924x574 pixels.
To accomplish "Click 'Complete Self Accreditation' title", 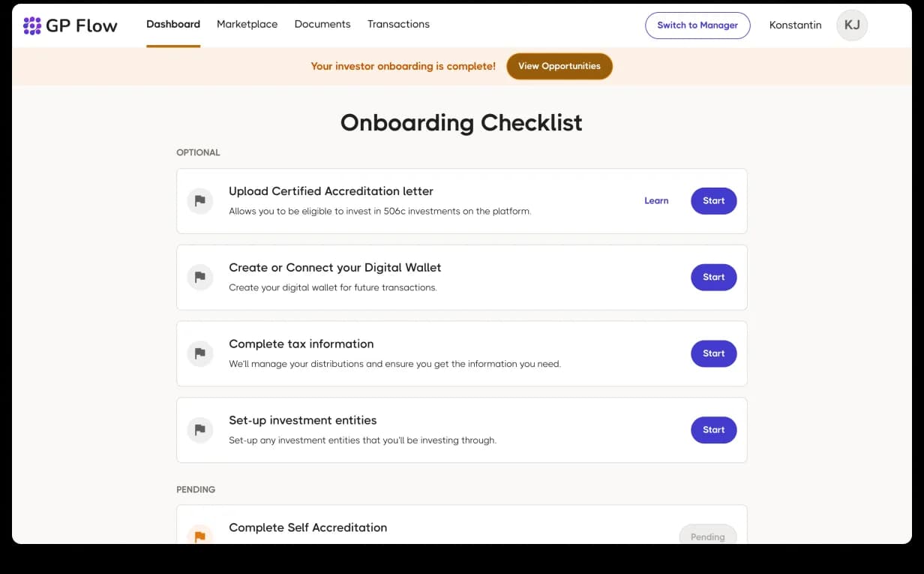I will (x=308, y=527).
